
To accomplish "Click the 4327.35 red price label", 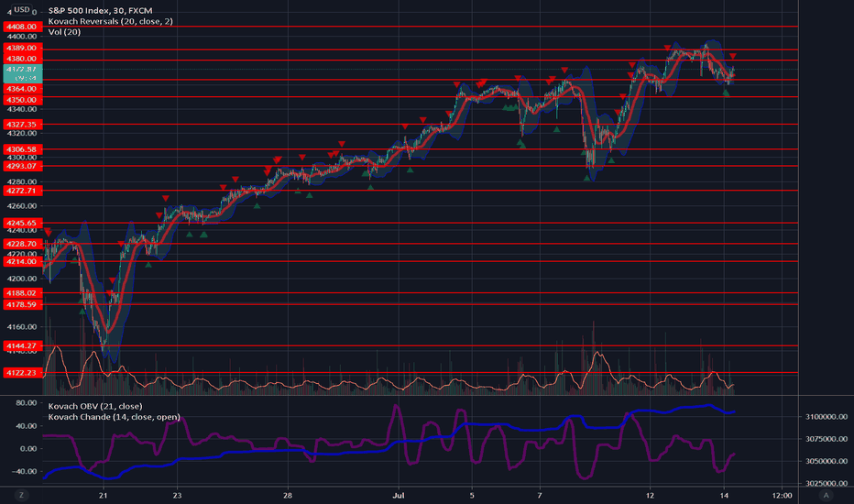I will coord(22,125).
